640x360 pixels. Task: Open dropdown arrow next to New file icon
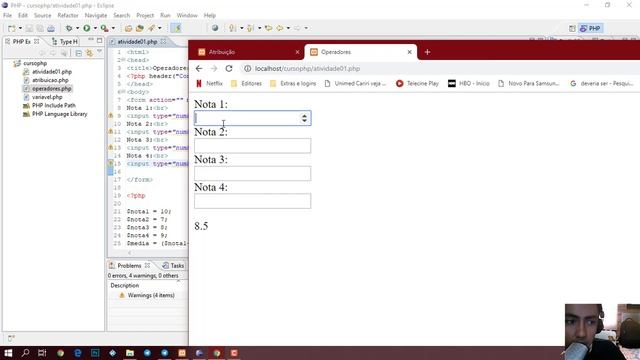pos(20,28)
